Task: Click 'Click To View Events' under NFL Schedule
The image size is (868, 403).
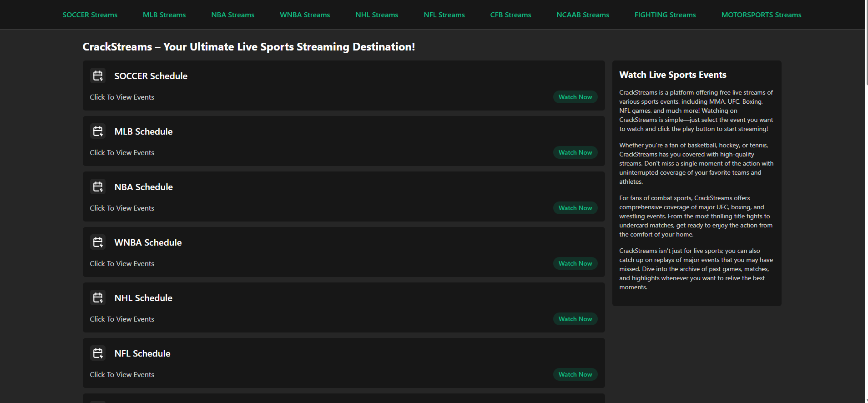Action: tap(122, 375)
